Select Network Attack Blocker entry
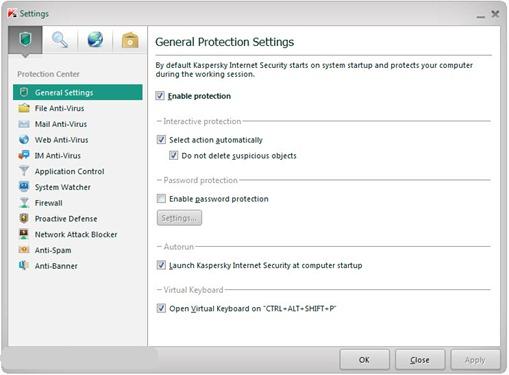Viewport: 509px width, 375px height. point(78,234)
